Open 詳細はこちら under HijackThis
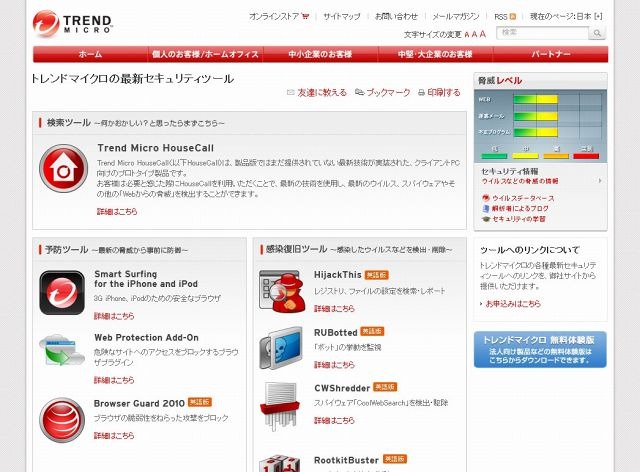640x472 pixels. pyautogui.click(x=334, y=309)
